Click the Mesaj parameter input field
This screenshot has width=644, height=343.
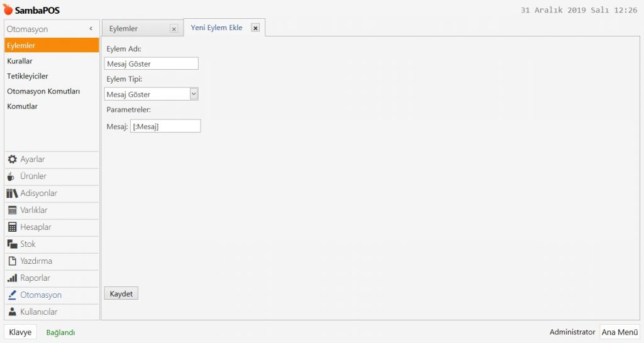point(165,126)
